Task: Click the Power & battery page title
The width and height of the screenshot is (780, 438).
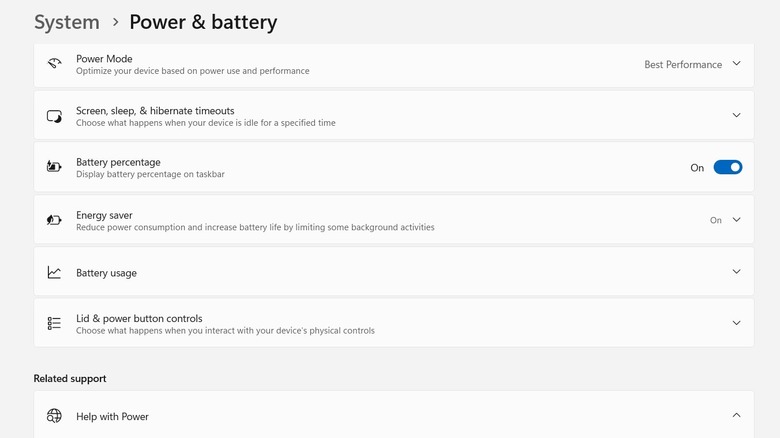Action: (x=203, y=22)
